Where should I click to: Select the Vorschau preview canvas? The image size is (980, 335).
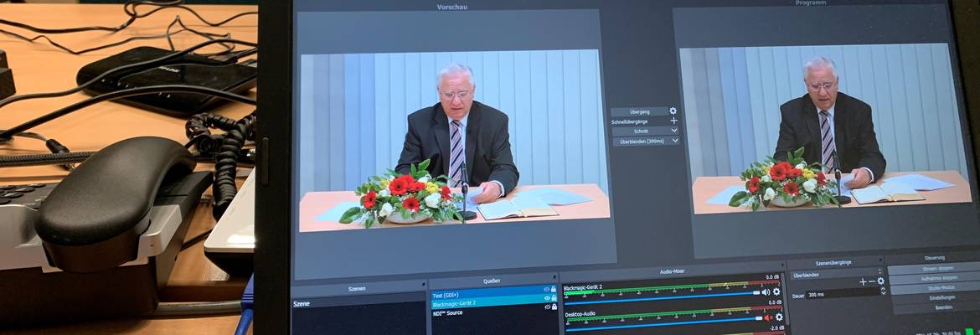[x=454, y=142]
